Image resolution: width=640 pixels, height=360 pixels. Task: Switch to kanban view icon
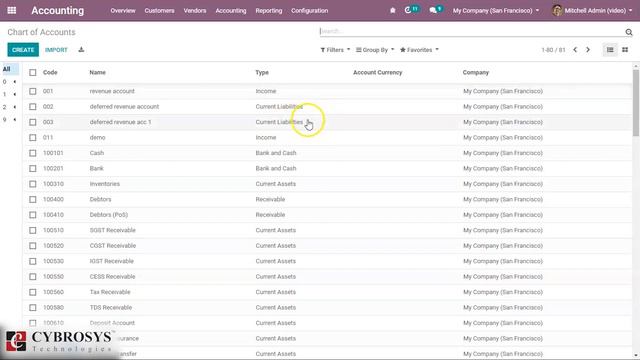[625, 50]
